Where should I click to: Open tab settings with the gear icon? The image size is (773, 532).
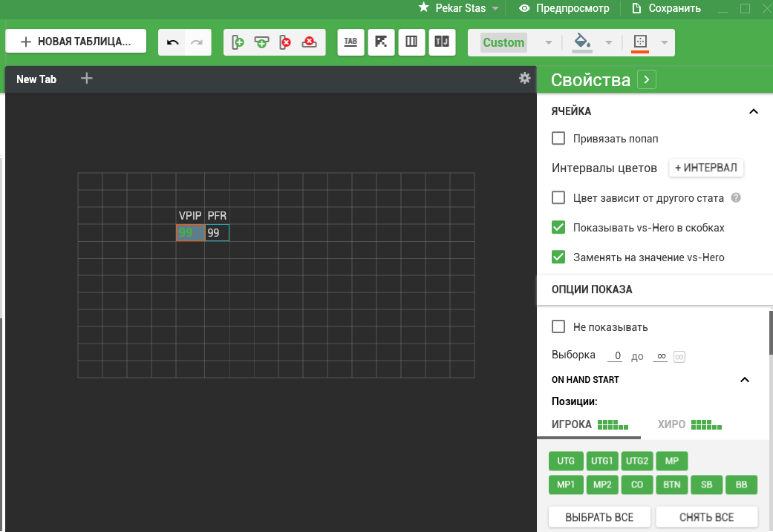coord(524,78)
